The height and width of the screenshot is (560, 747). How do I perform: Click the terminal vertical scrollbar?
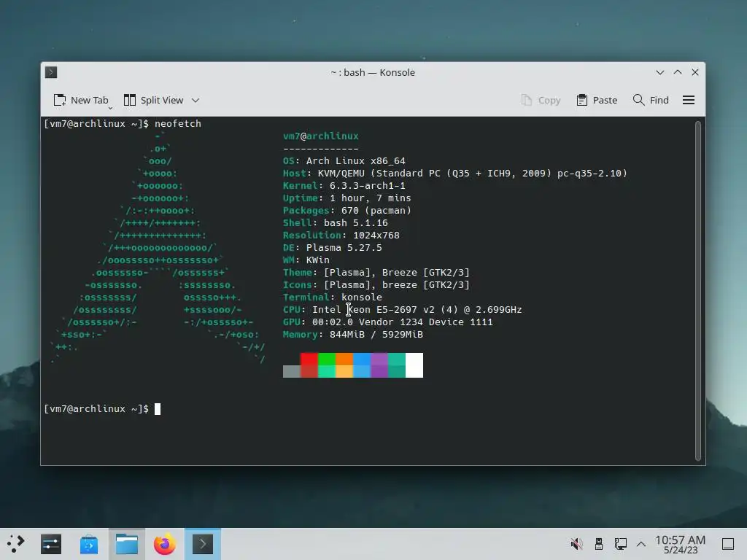[698, 290]
